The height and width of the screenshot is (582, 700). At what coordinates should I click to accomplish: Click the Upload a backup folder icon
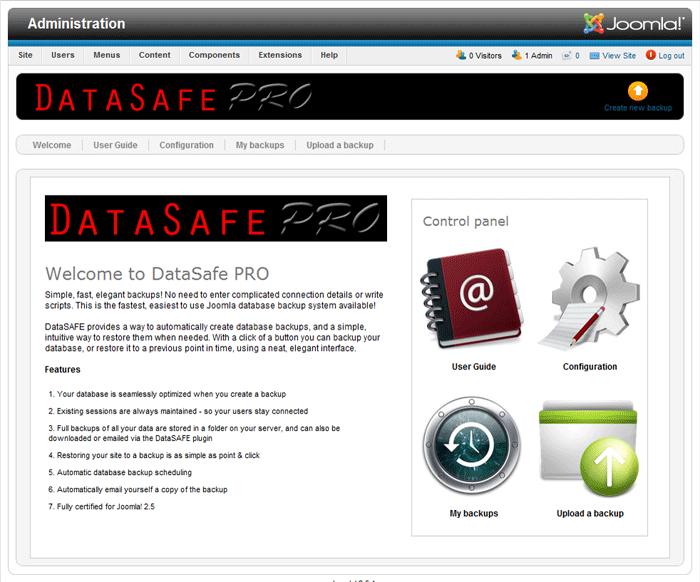pos(589,448)
